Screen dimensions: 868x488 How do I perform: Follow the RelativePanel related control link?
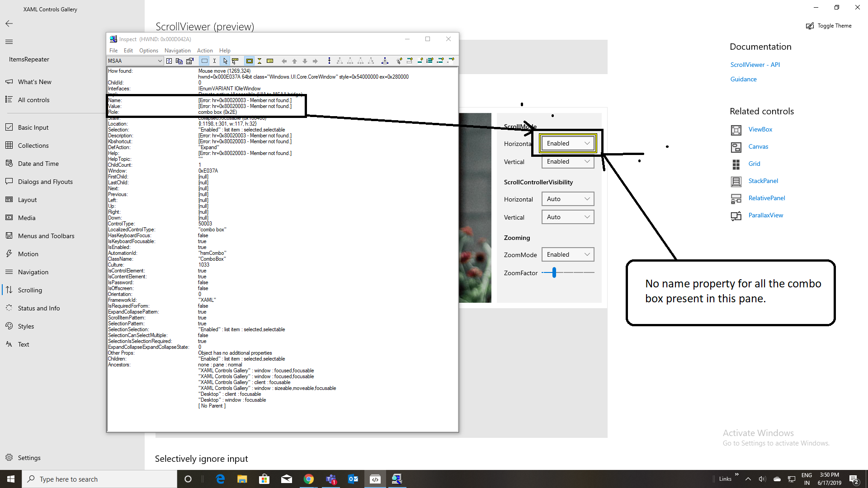point(766,198)
